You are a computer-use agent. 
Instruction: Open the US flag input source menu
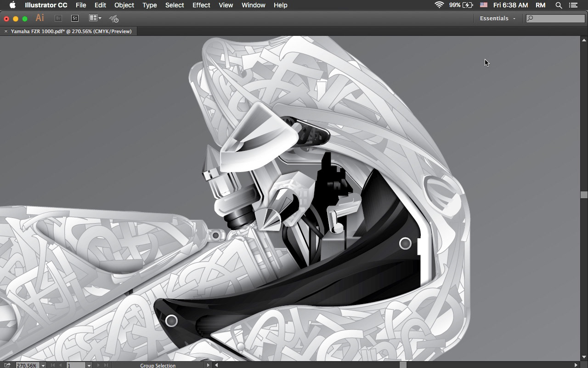click(x=484, y=5)
